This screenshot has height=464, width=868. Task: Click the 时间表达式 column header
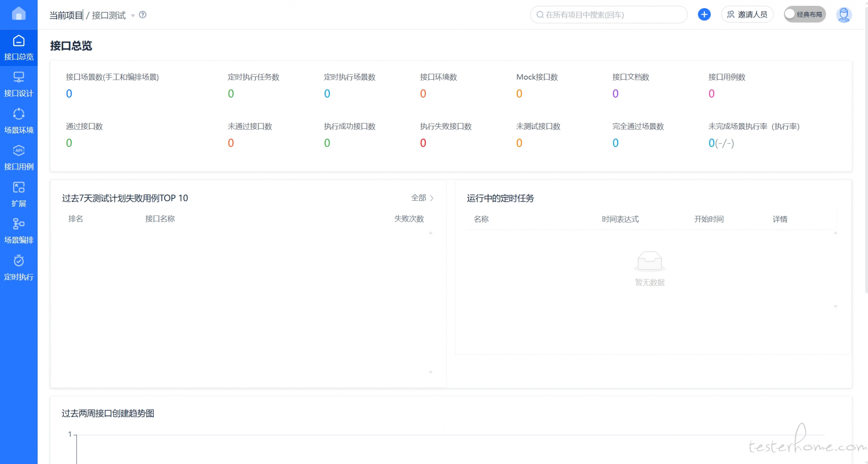click(x=620, y=219)
